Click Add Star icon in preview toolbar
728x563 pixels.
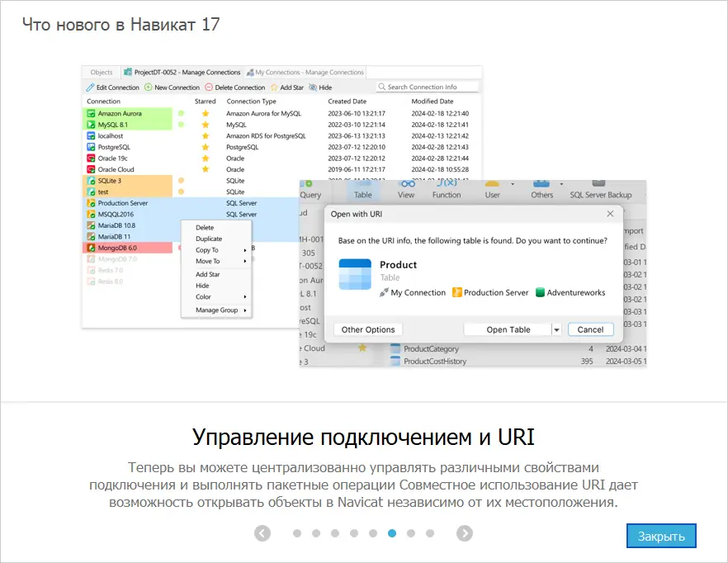point(274,88)
